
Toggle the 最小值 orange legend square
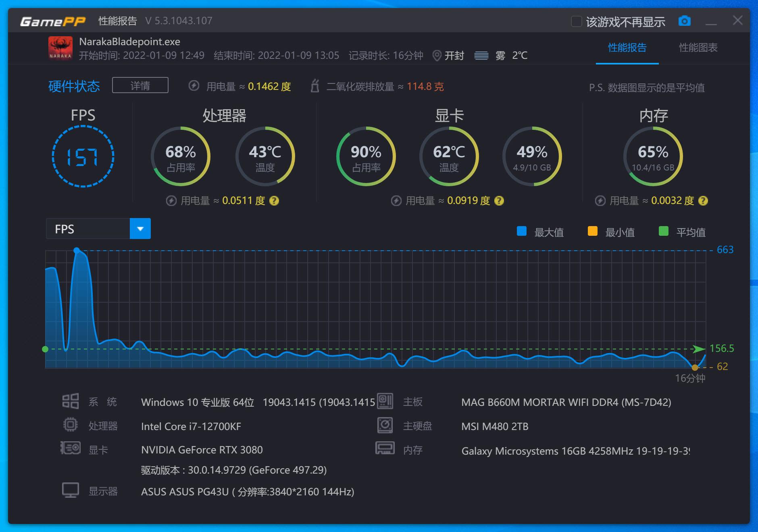[593, 231]
